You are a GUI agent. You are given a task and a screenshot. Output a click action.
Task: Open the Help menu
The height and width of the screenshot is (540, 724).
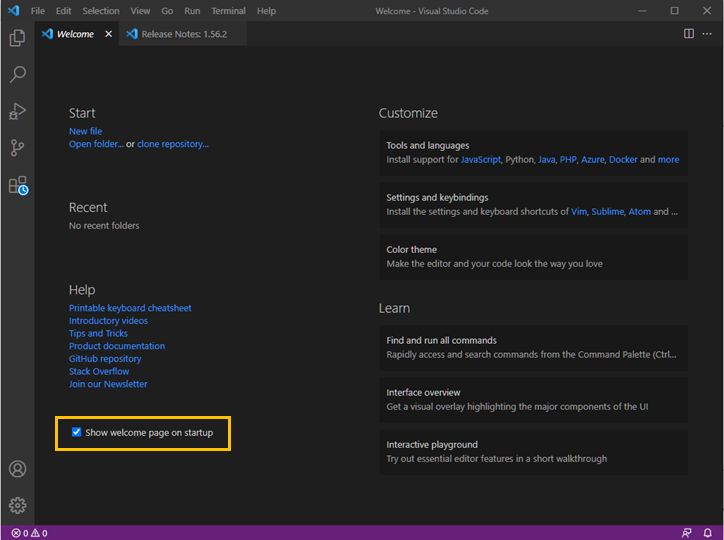266,11
